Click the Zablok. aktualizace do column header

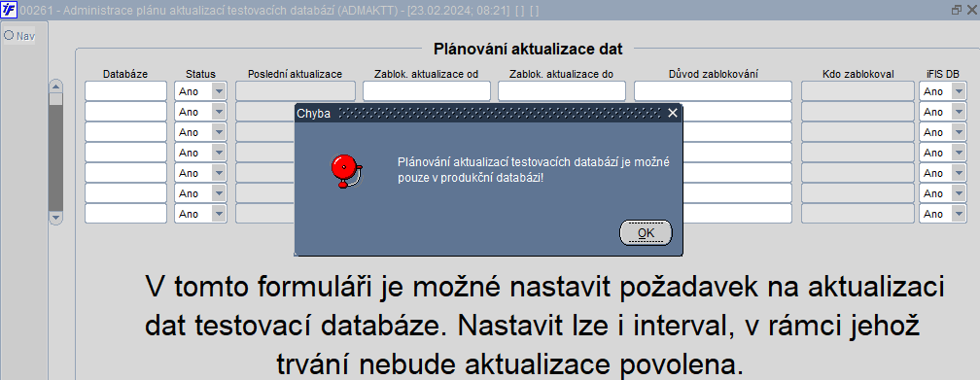[561, 74]
